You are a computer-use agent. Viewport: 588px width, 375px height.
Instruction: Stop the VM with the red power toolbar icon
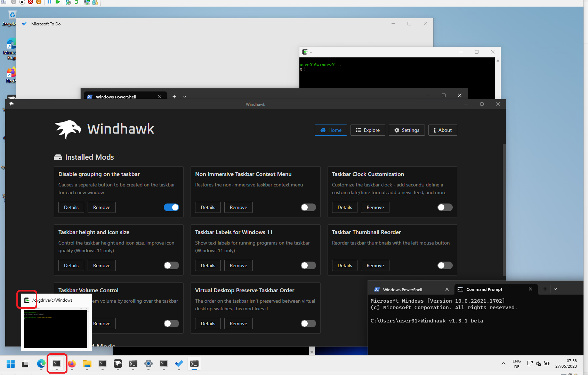coord(30,2)
